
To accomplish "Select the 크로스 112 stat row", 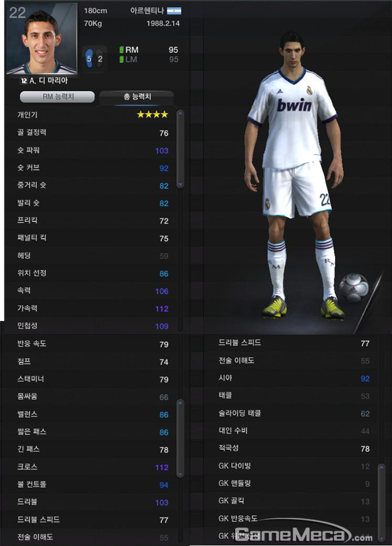I will [93, 467].
